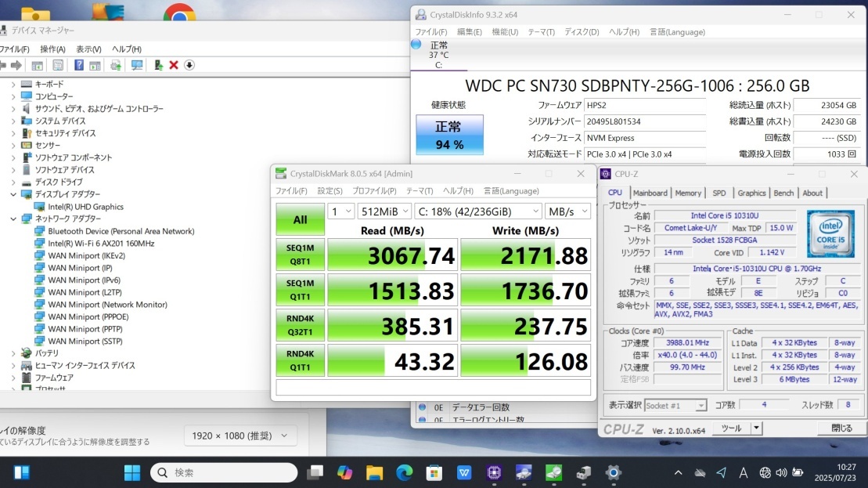Click the Forward arrow in Device Manager toolbar

(16, 65)
